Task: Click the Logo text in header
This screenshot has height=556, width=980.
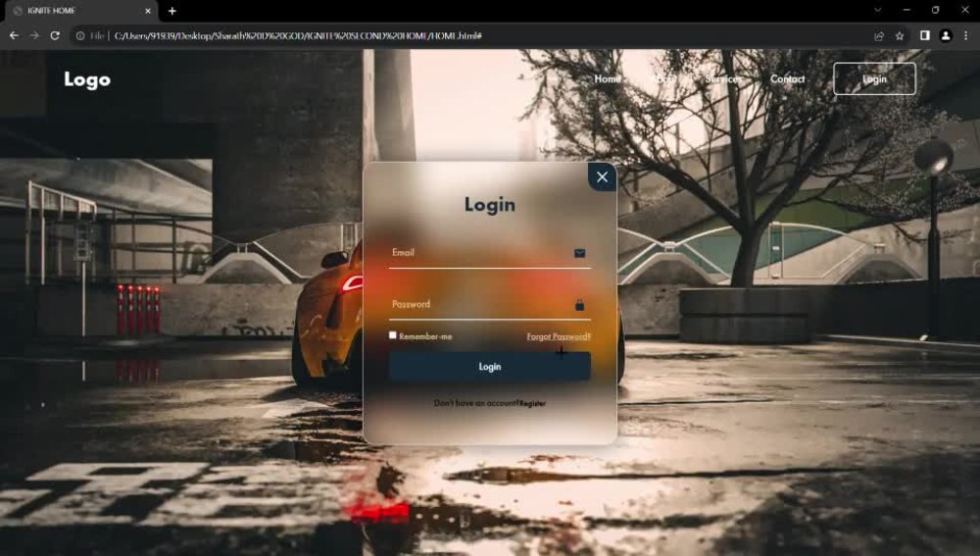Action: tap(87, 79)
